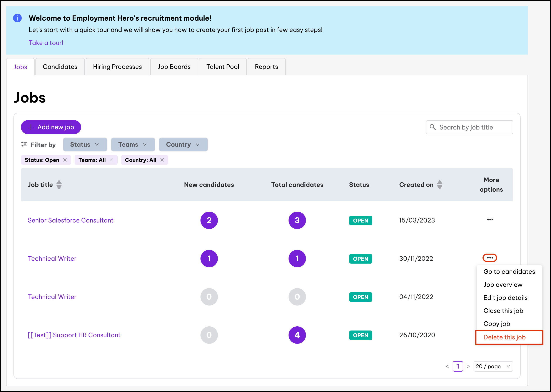This screenshot has height=392, width=551.
Task: Sort by Job title column arrows
Action: (x=59, y=185)
